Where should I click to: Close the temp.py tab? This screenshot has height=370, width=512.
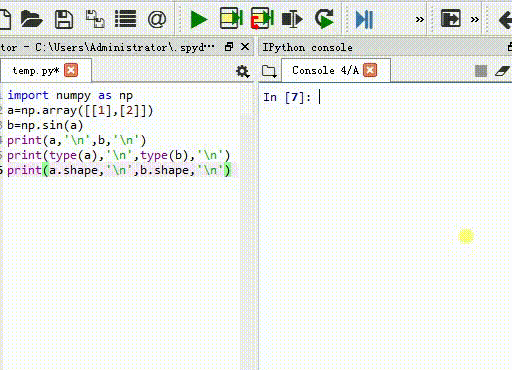[71, 70]
